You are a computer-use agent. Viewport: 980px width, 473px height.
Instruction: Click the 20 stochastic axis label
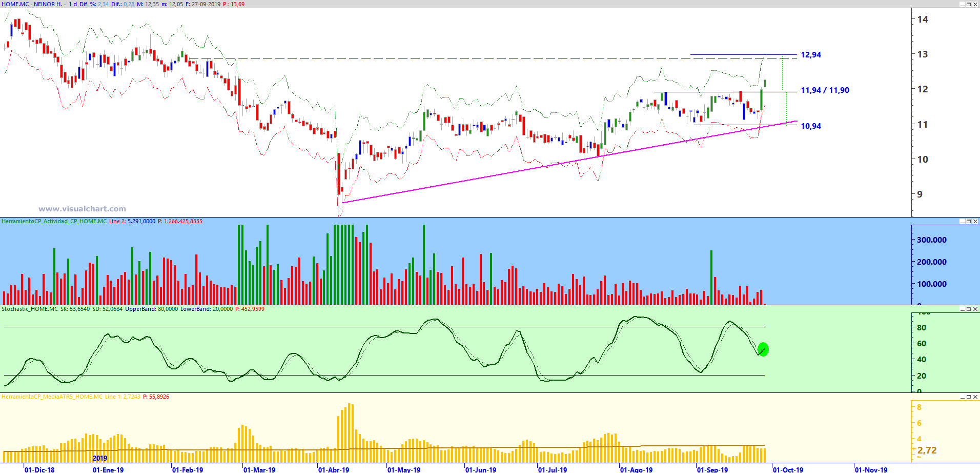point(922,376)
